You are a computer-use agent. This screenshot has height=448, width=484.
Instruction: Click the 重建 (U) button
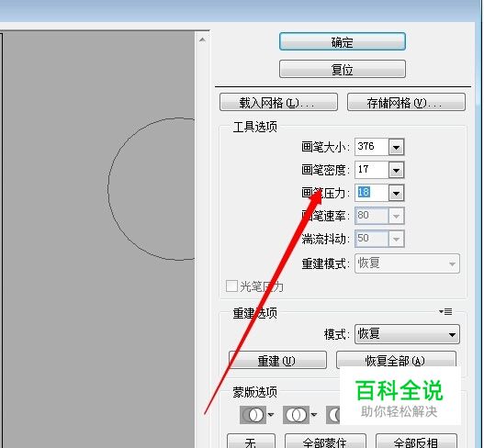(x=277, y=360)
